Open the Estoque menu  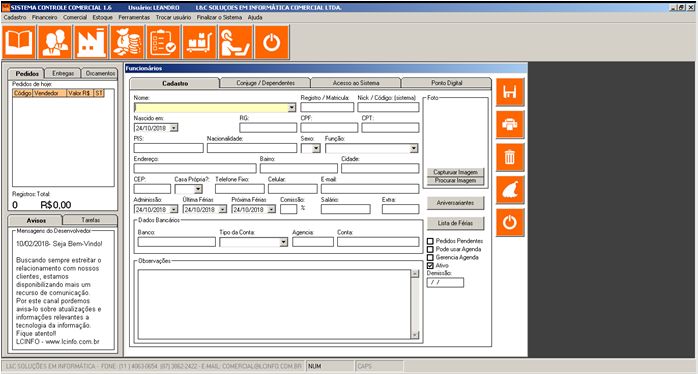pyautogui.click(x=102, y=17)
